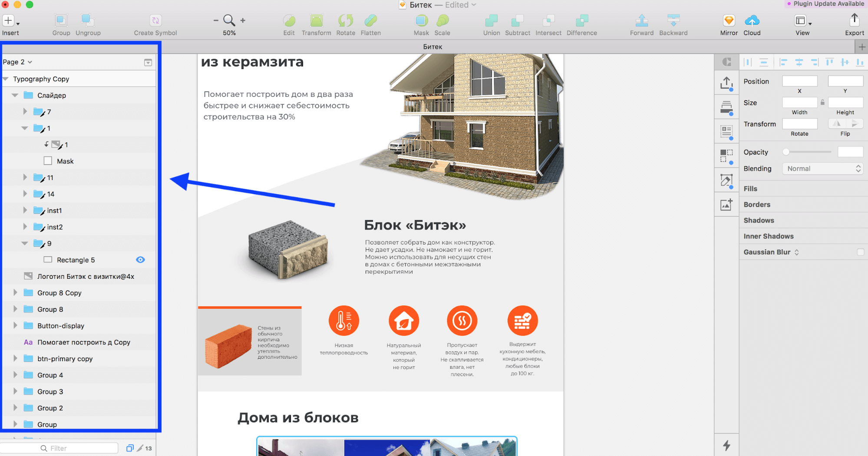Screen dimensions: 868x456
Task: Expand the inst1 group
Action: (x=25, y=210)
